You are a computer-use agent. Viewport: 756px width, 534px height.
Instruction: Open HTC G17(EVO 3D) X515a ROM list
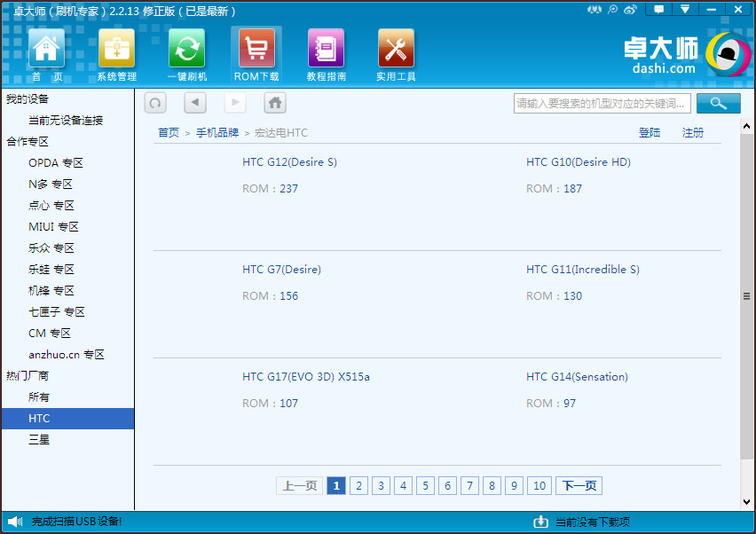pyautogui.click(x=306, y=377)
